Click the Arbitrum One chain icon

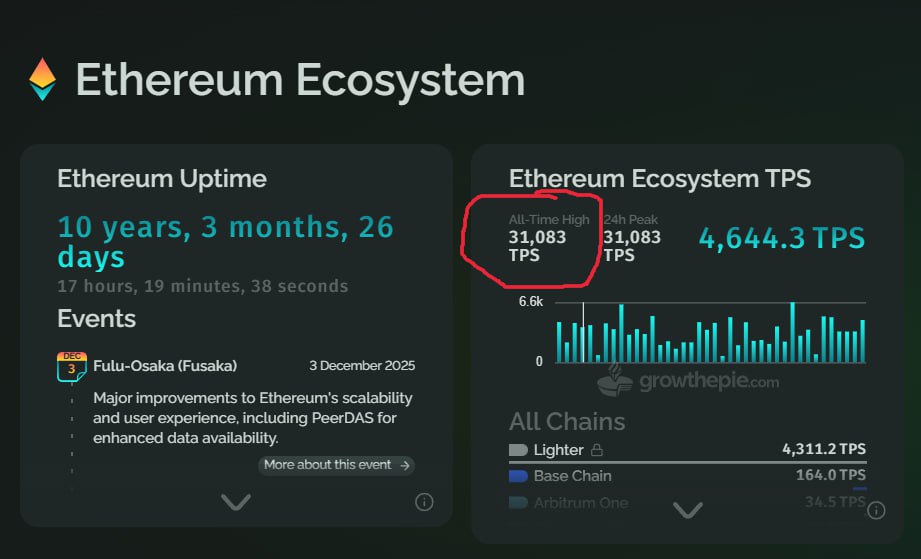click(x=518, y=502)
